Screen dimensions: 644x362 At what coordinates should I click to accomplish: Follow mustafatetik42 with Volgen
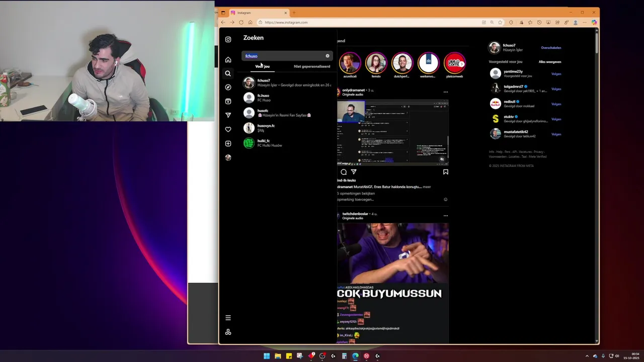point(556,134)
